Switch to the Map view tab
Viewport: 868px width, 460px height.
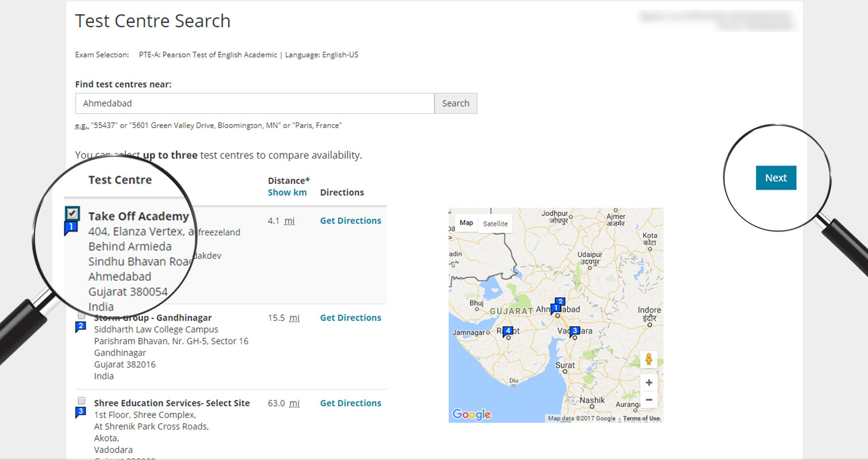(466, 223)
